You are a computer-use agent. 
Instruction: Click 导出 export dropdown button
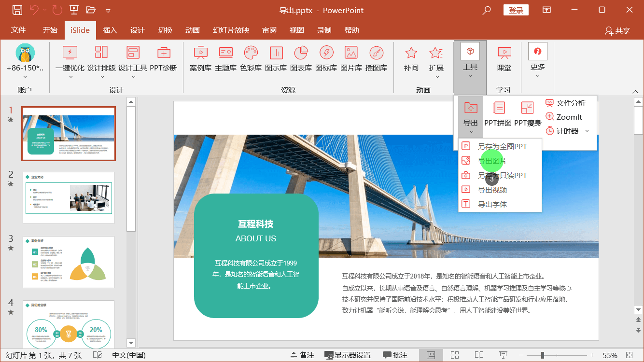click(x=471, y=117)
